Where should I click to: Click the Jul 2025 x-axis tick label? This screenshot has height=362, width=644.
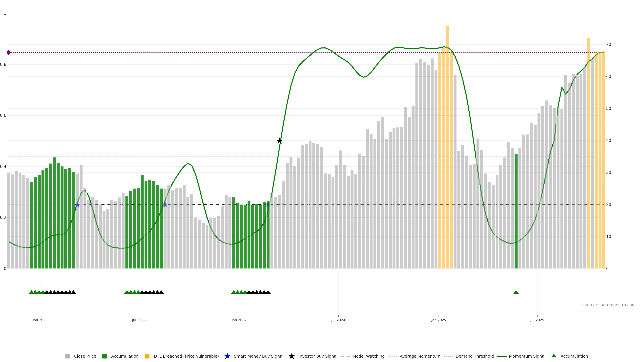click(537, 320)
